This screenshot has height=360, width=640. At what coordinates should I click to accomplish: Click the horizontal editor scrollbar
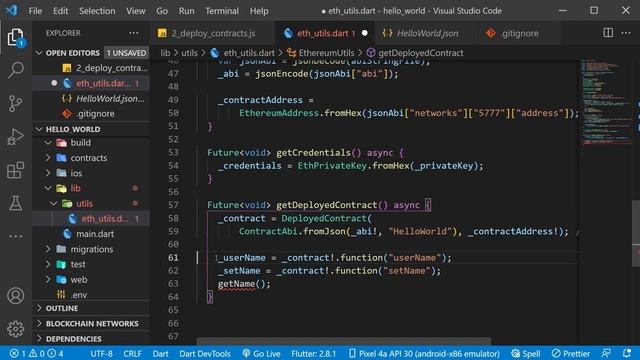tap(344, 341)
